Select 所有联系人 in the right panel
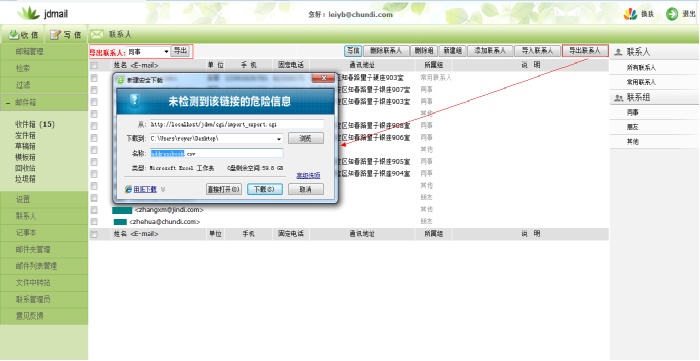700x361 pixels. [641, 68]
